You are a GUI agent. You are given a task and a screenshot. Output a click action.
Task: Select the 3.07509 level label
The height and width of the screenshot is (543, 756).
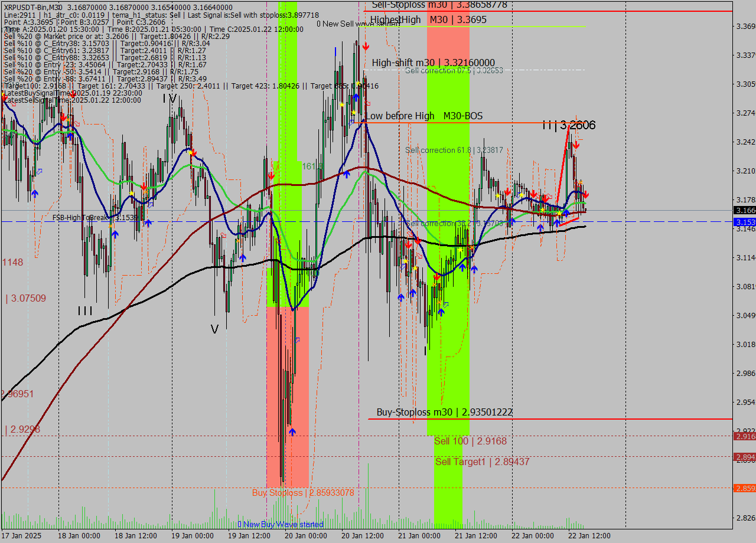[26, 299]
